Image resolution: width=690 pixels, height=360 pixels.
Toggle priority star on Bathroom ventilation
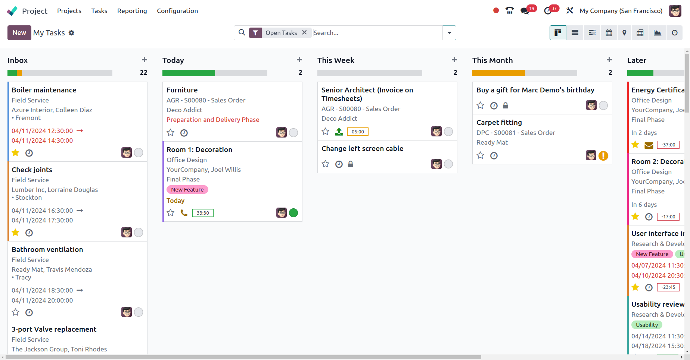(x=15, y=312)
